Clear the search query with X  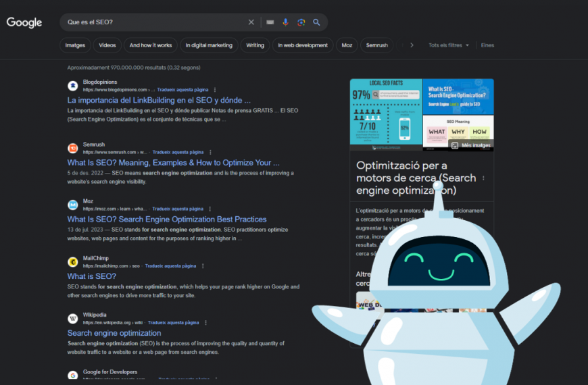251,22
